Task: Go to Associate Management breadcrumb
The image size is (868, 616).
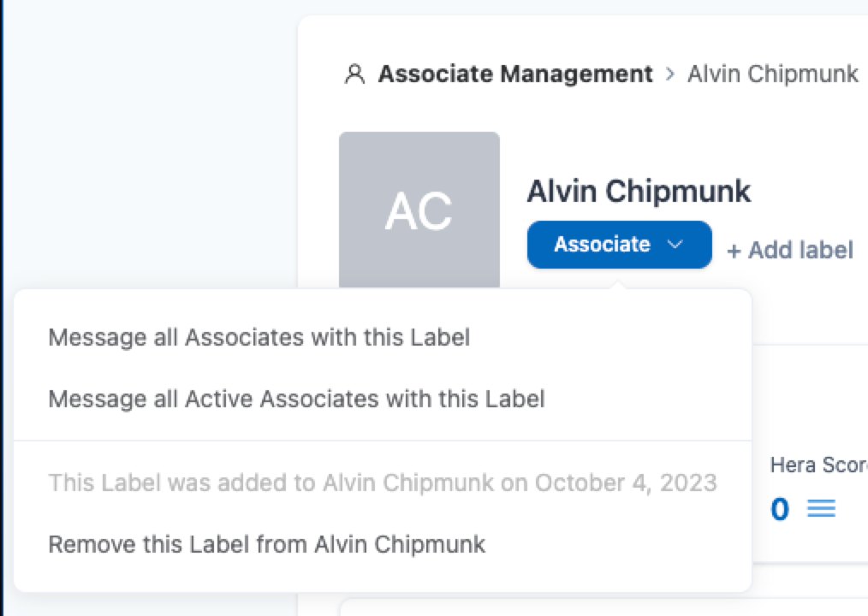Action: pyautogui.click(x=515, y=74)
